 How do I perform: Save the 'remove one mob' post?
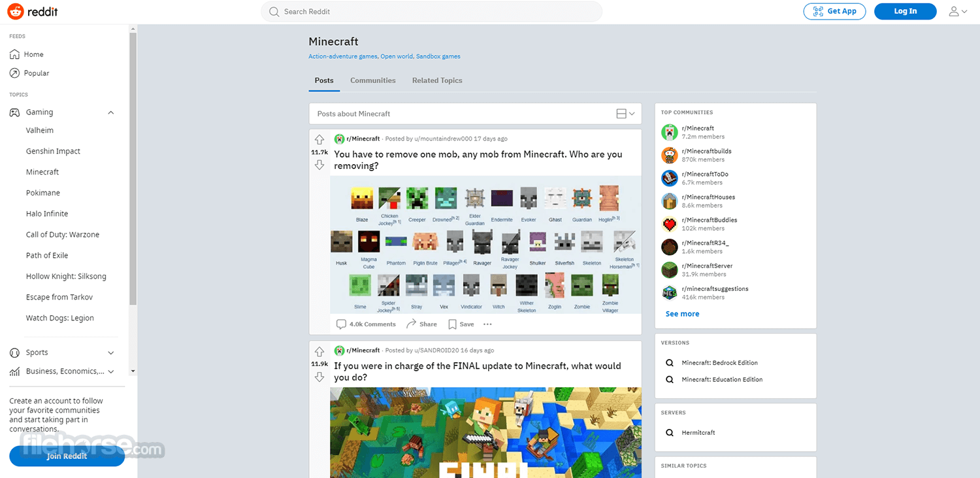461,324
